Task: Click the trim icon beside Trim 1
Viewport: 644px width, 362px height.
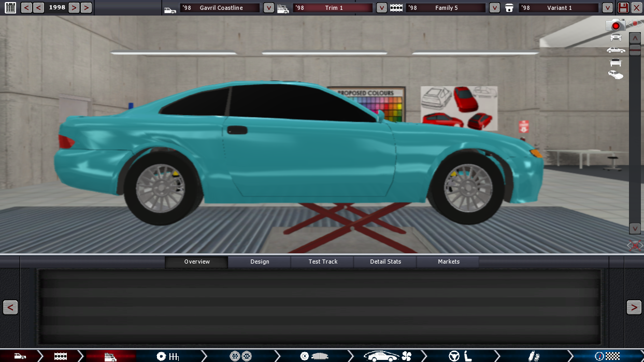Action: [x=283, y=8]
